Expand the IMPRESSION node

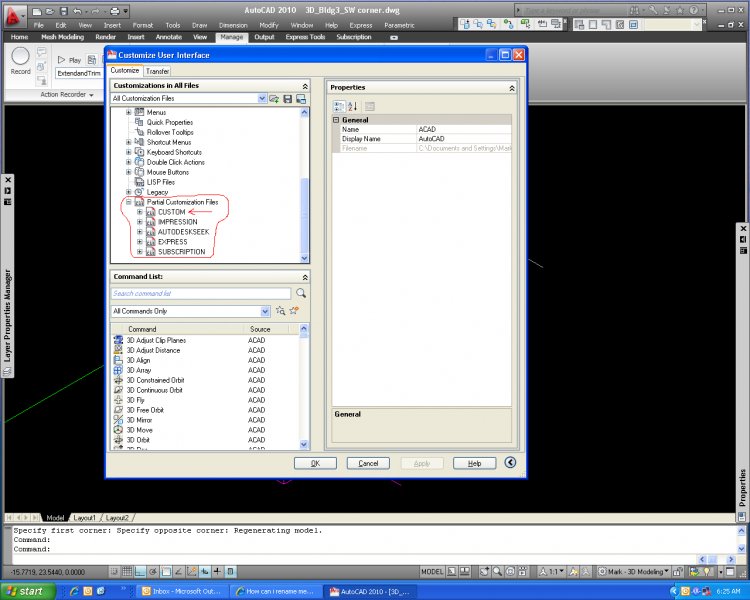point(140,222)
